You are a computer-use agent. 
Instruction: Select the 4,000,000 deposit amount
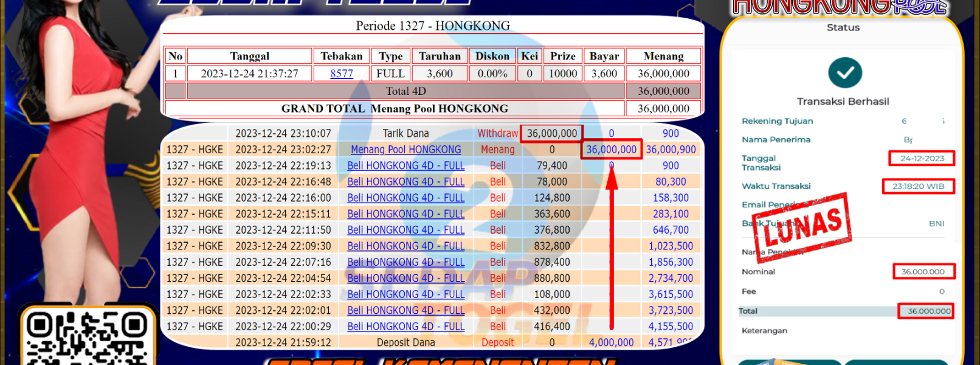[611, 342]
